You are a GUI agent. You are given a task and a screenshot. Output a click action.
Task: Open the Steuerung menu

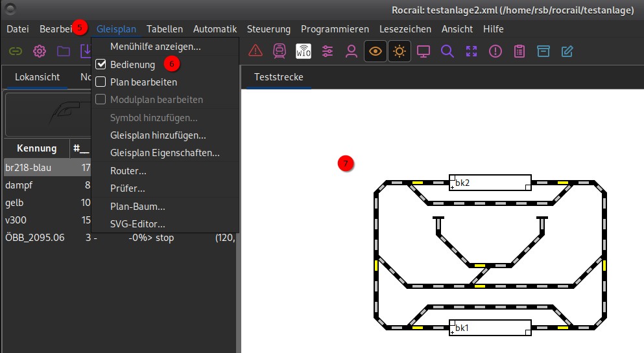coord(268,29)
